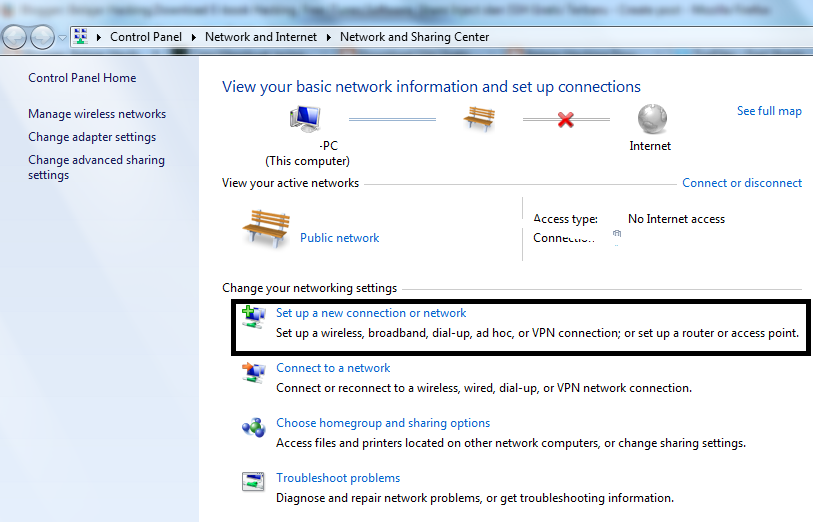Click the red X broken connection icon
The image size is (813, 522).
566,120
